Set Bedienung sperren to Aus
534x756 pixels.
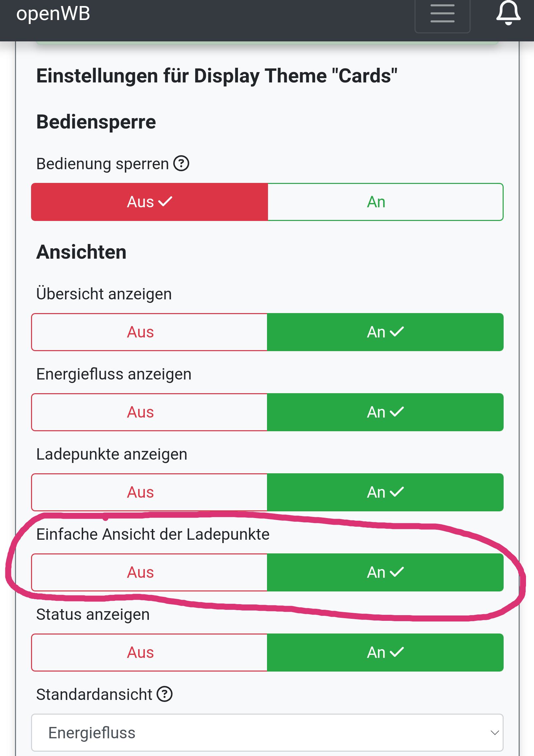[x=150, y=202]
